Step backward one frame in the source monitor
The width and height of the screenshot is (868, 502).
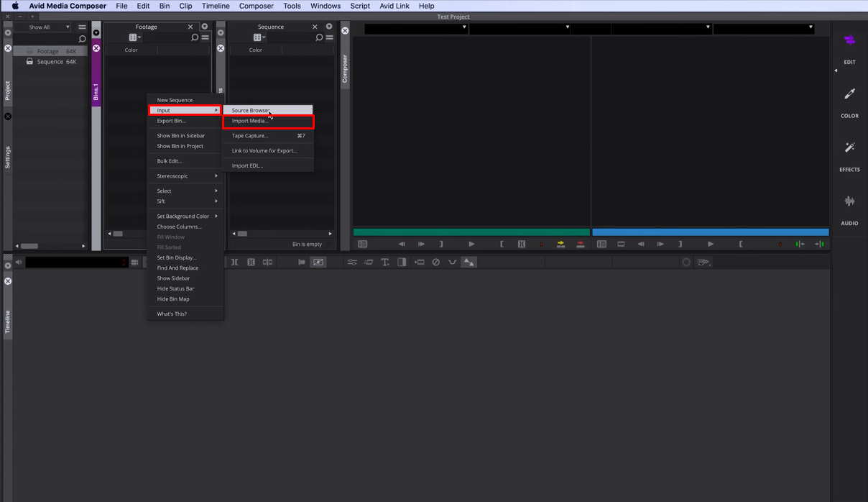402,244
